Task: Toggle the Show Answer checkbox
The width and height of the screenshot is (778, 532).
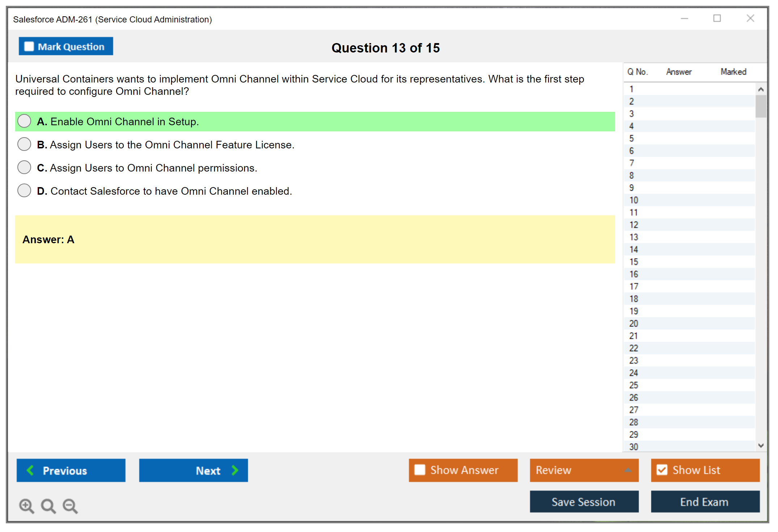Action: click(420, 470)
